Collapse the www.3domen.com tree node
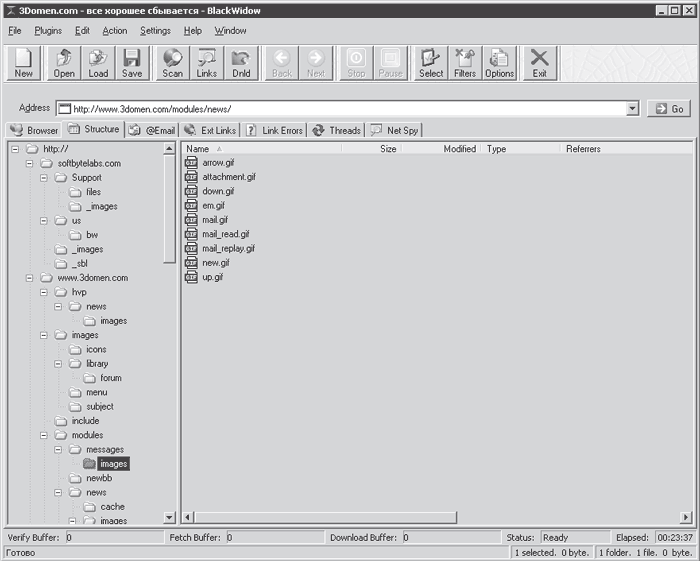 click(29, 278)
